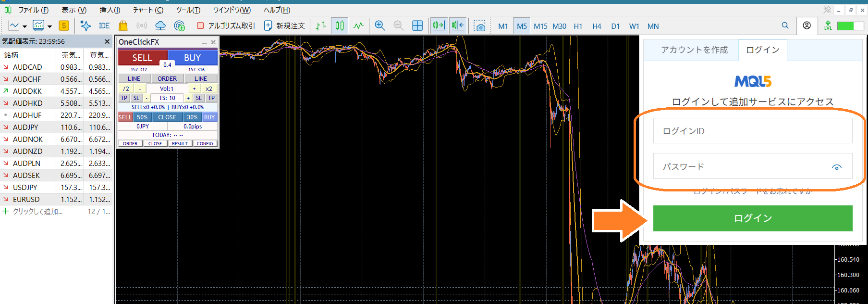Click the LVL level indicator icon
Viewport: 868px width, 304px height.
(828, 25)
